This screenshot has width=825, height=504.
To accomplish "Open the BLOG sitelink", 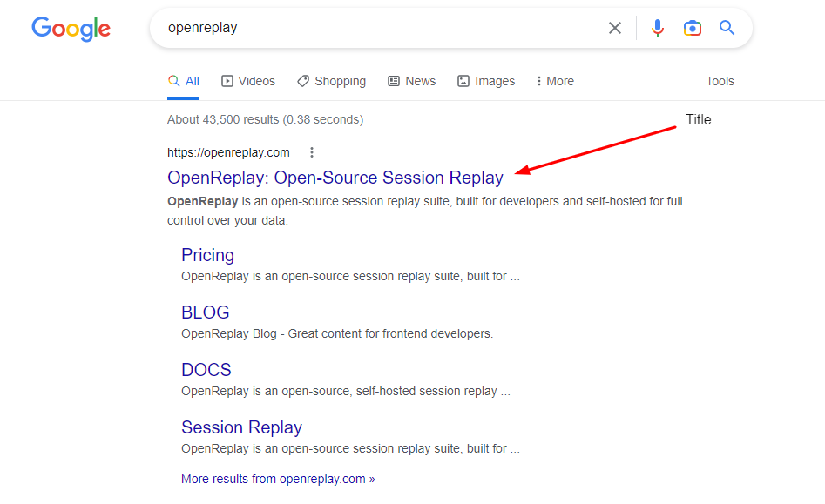I will click(x=206, y=312).
